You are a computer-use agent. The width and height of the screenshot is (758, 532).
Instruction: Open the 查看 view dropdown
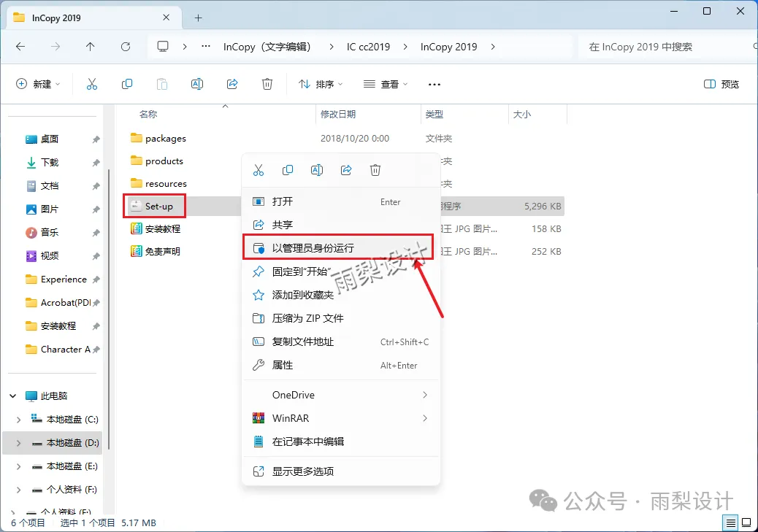[x=386, y=84]
